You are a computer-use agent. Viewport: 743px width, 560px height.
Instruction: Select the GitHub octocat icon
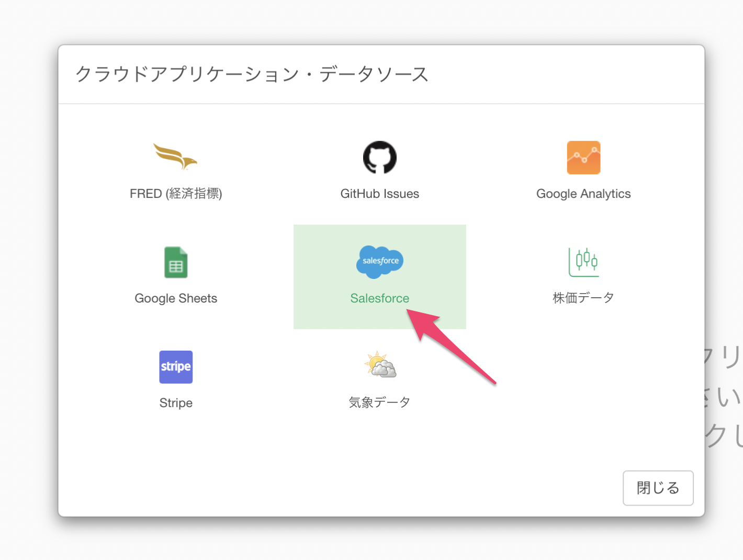pyautogui.click(x=380, y=158)
